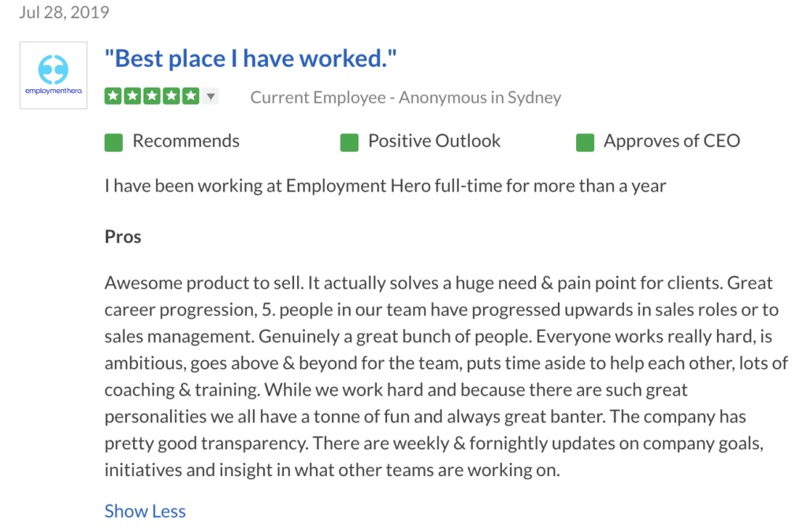Image resolution: width=807 pixels, height=532 pixels.
Task: Click the green square beside Positive Outlook
Action: (x=349, y=143)
